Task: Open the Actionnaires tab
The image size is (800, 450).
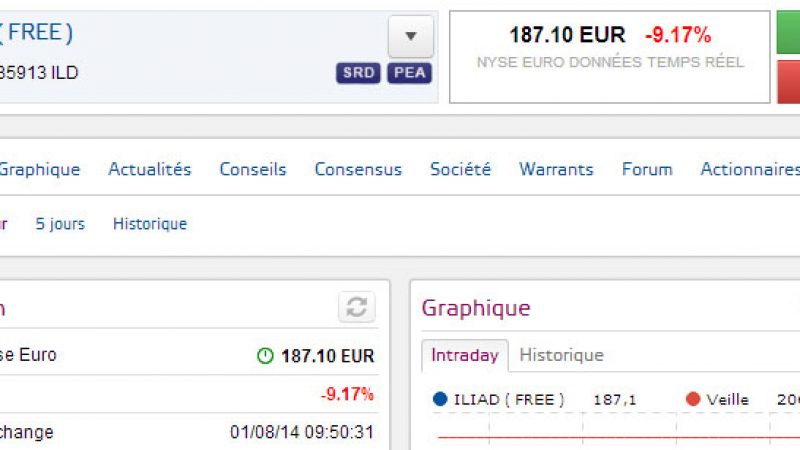Action: tap(750, 169)
